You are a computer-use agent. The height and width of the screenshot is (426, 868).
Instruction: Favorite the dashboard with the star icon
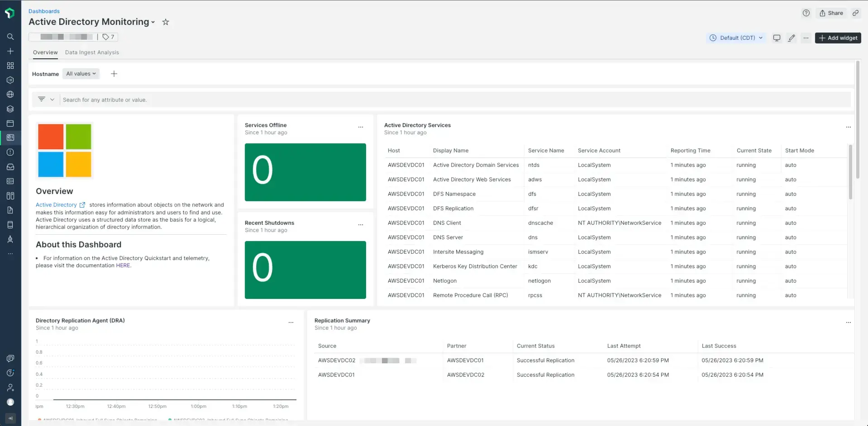[166, 22]
